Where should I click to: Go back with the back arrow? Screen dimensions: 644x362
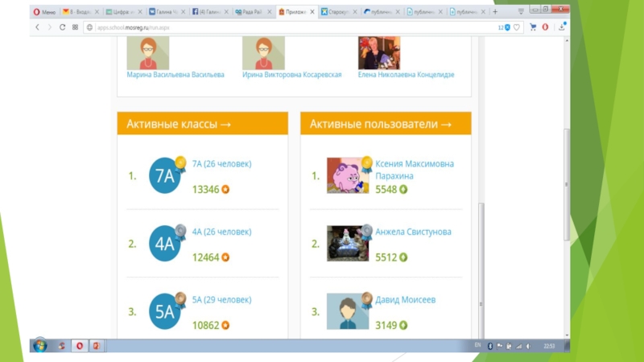pyautogui.click(x=37, y=27)
